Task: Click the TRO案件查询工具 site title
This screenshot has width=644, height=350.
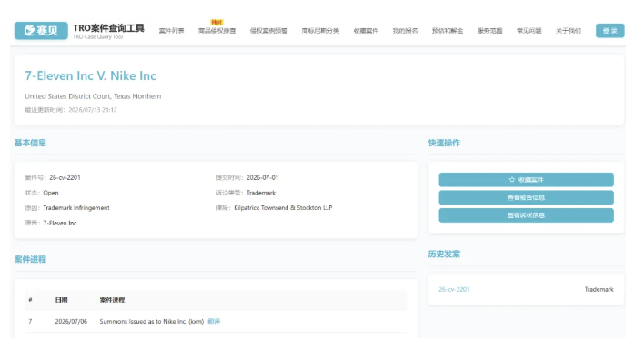Action: coord(108,28)
